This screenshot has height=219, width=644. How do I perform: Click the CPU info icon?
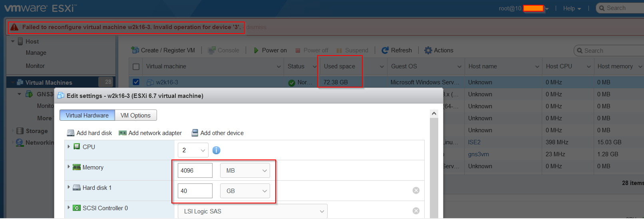pos(216,150)
